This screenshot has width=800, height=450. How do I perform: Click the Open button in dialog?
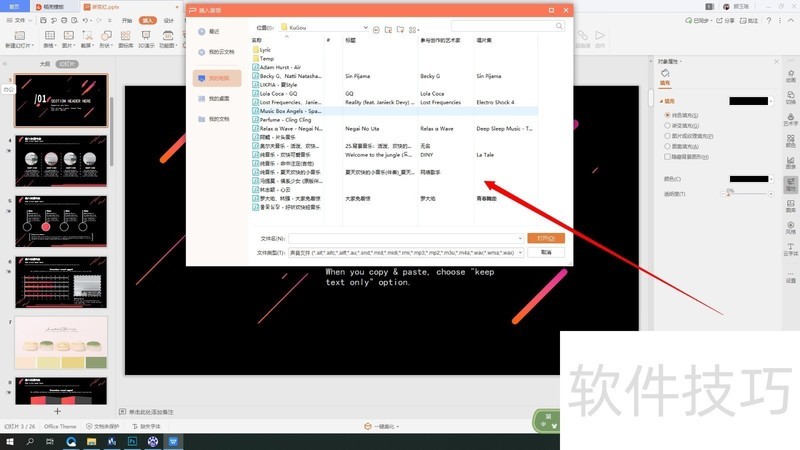click(x=546, y=238)
